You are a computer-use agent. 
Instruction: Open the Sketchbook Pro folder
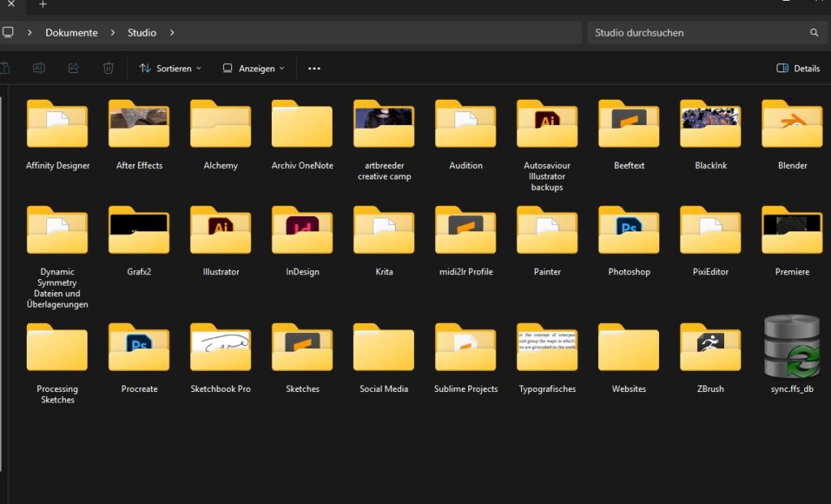coord(221,347)
